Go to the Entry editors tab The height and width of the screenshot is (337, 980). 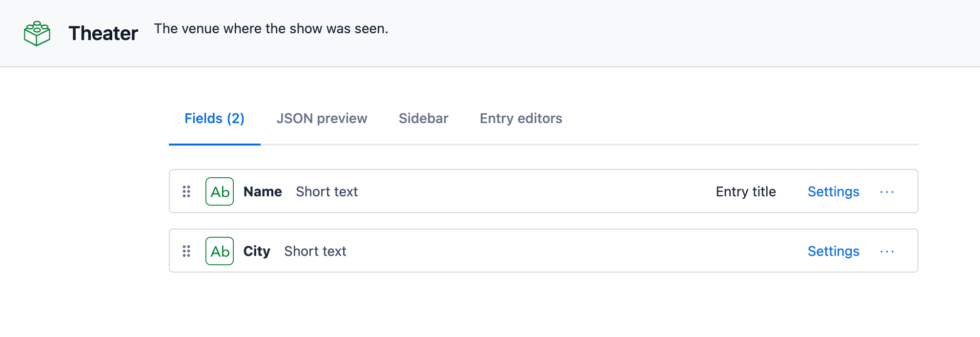521,118
